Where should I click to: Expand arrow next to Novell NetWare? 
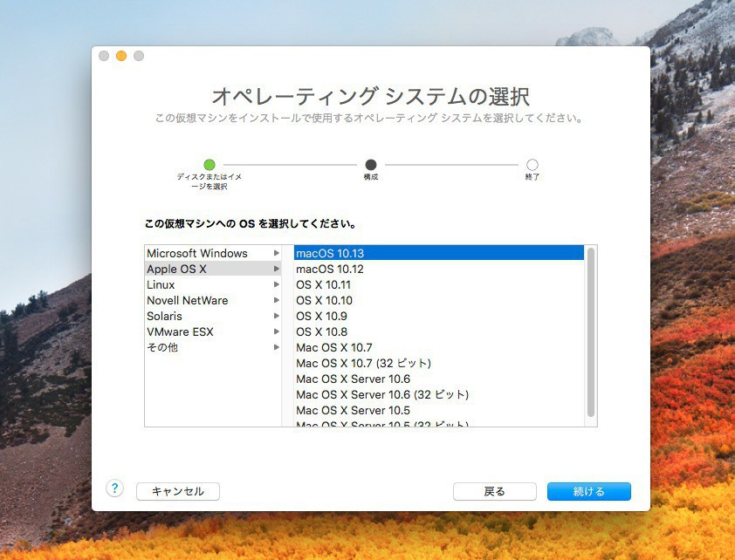point(277,300)
